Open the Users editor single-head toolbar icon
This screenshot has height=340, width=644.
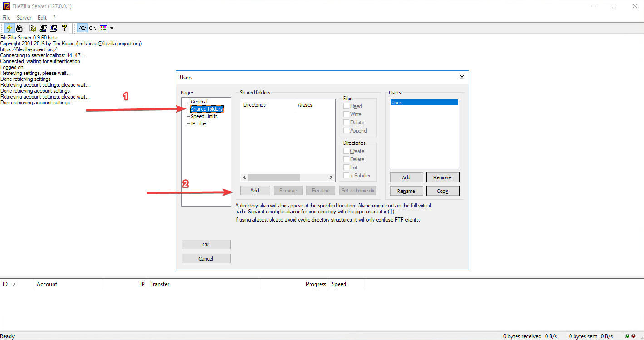click(x=43, y=28)
